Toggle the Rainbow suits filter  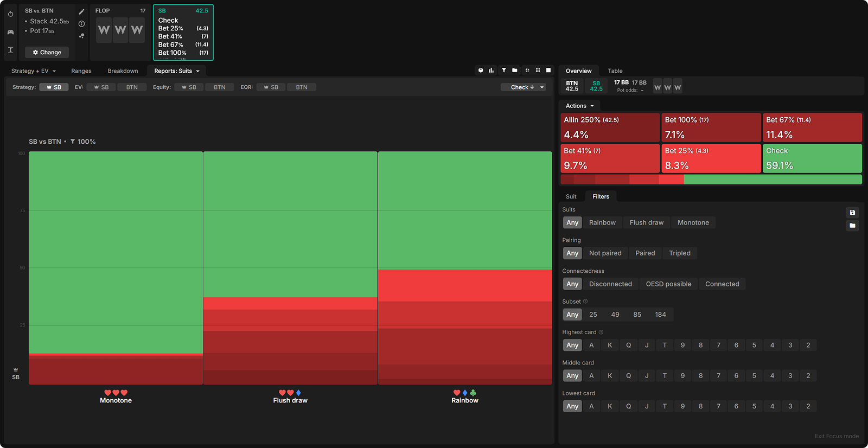click(602, 222)
